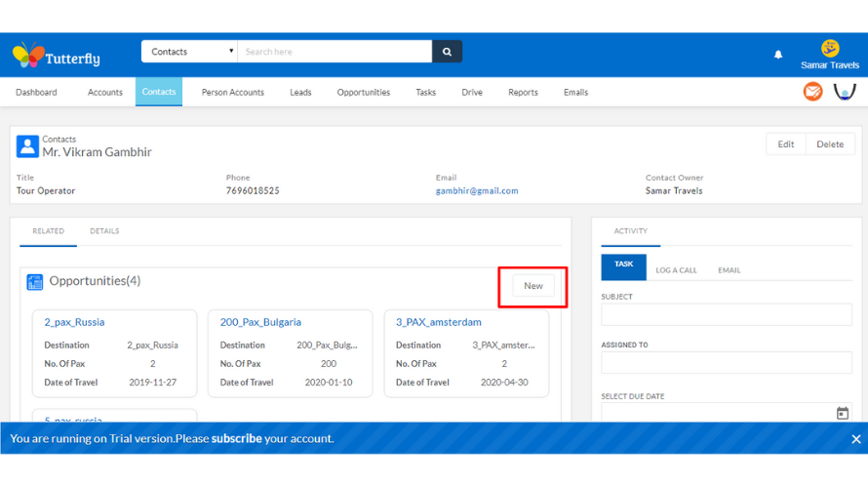
Task: Go to Person Accounts in navigation
Action: pyautogui.click(x=232, y=93)
